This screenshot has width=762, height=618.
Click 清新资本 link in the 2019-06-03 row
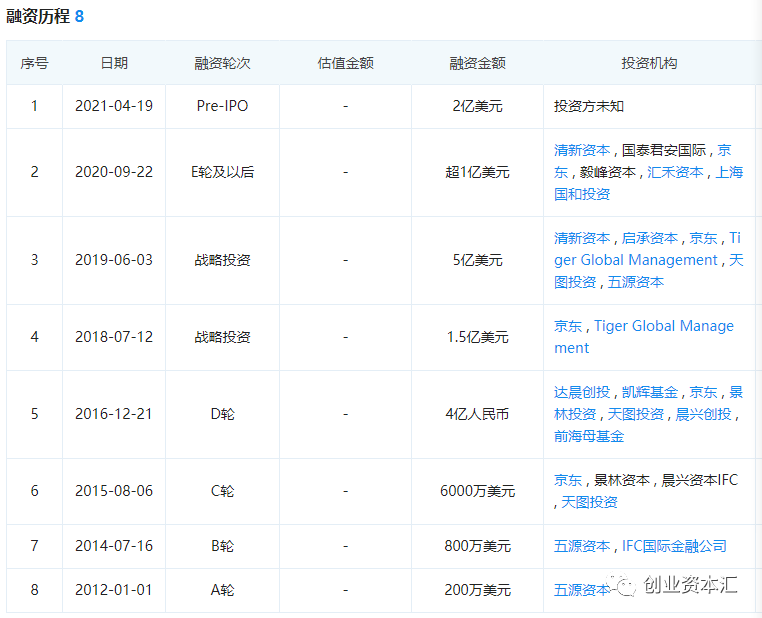tap(582, 238)
